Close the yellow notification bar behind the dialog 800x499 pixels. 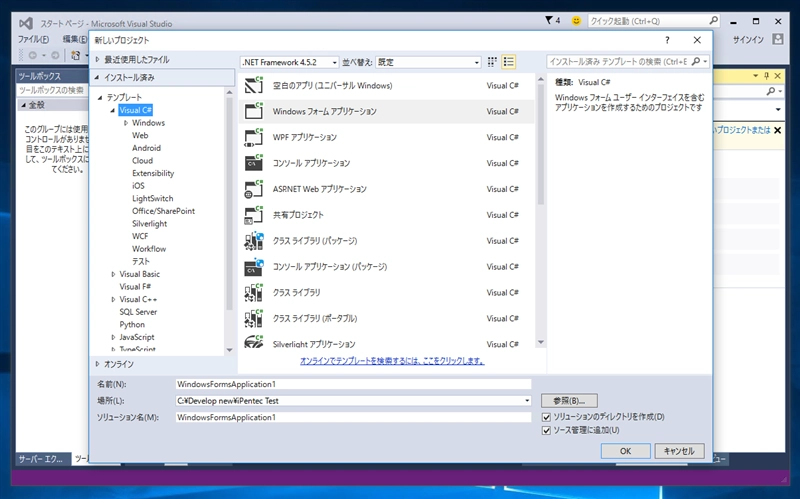coord(778,130)
